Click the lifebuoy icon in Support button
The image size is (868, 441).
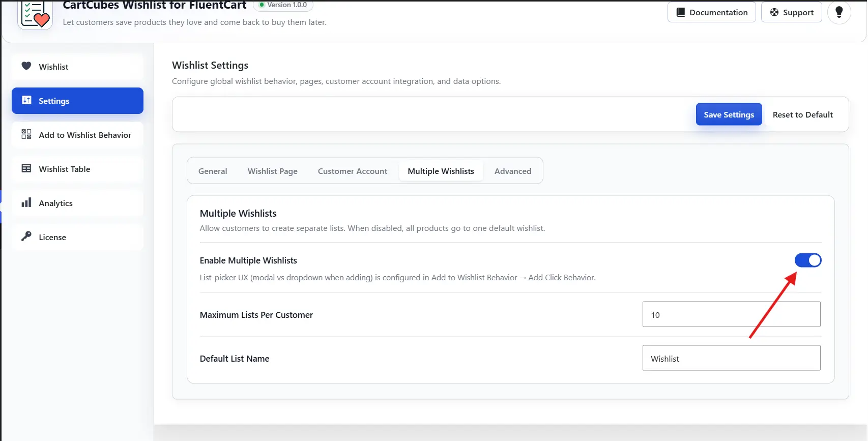[x=774, y=12]
